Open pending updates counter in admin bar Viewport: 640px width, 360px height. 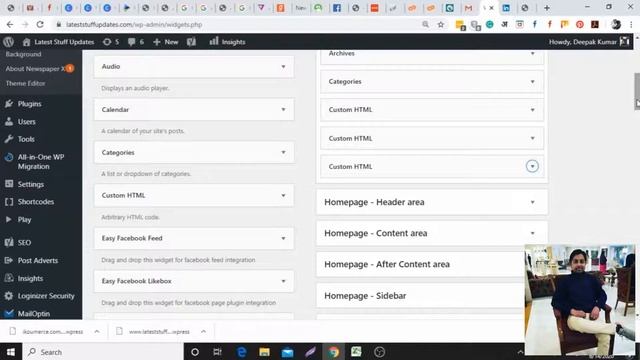point(111,42)
